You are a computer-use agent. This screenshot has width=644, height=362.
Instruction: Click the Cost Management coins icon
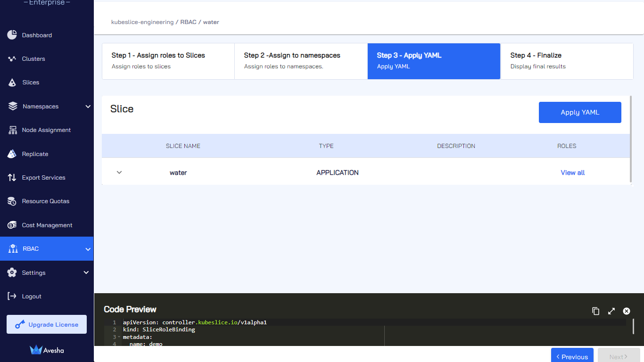12,225
